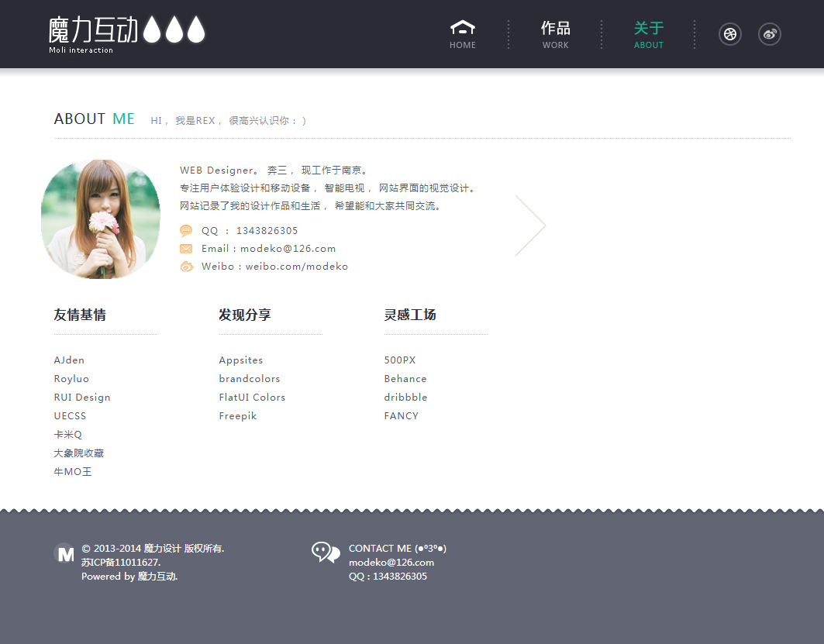Click the Email envelope icon
Screen dimensions: 824x644
tap(186, 249)
